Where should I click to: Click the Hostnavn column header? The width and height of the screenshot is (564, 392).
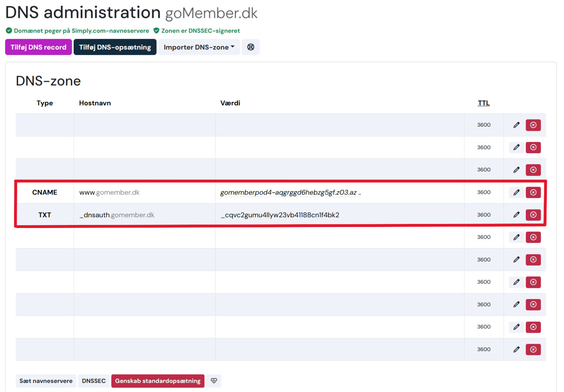click(x=95, y=103)
